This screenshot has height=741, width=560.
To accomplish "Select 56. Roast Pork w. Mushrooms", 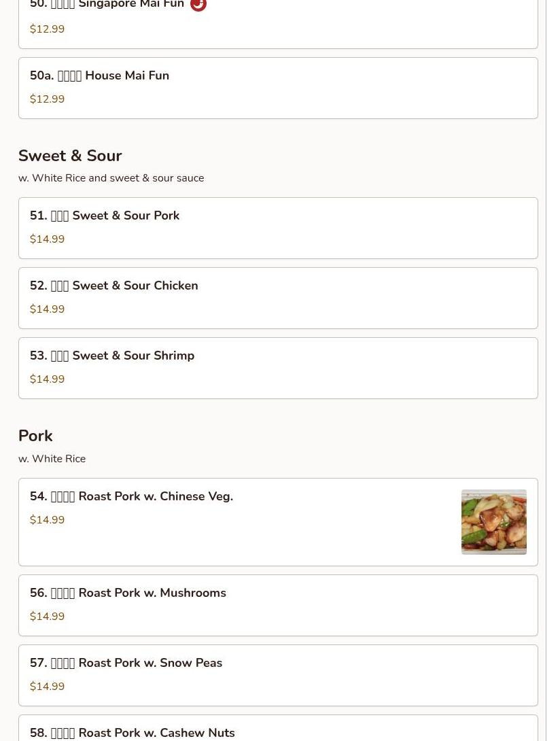I will 278,605.
